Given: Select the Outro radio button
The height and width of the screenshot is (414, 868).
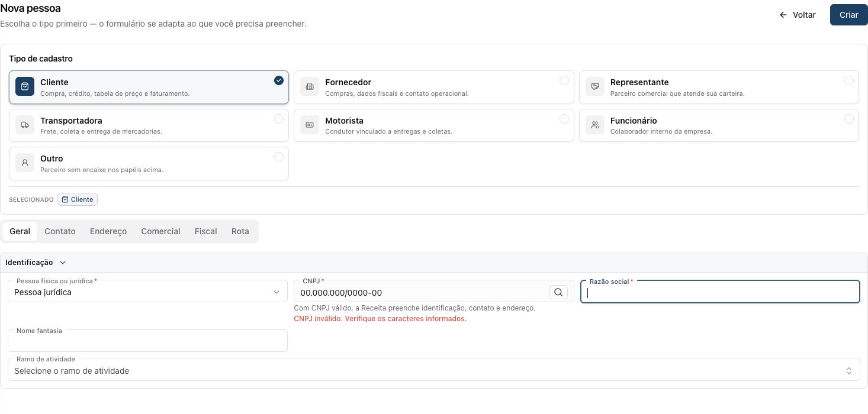Looking at the screenshot, I should pyautogui.click(x=279, y=157).
